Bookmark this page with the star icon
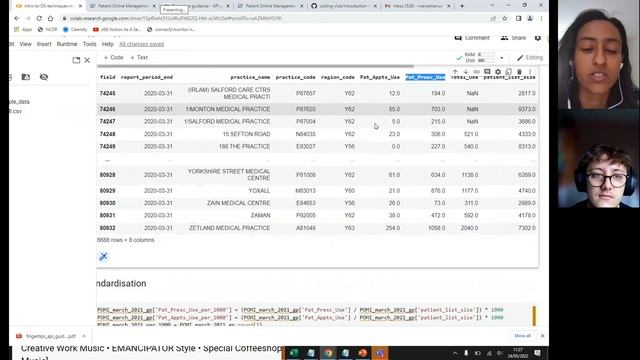Image resolution: width=640 pixels, height=360 pixels. pyautogui.click(x=505, y=18)
